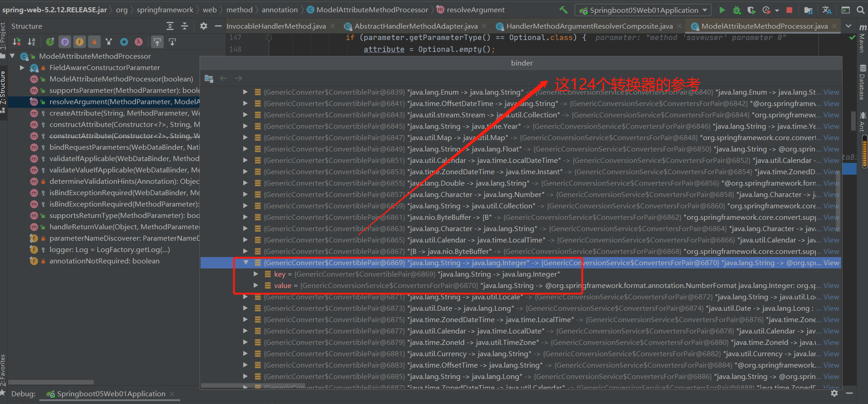Expand the key node for ConvertiblePair@6869
Screen dimensions: 868x404
(x=256, y=274)
